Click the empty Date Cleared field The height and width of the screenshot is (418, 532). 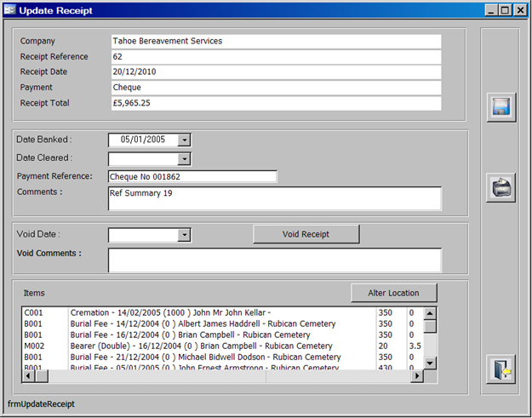143,159
